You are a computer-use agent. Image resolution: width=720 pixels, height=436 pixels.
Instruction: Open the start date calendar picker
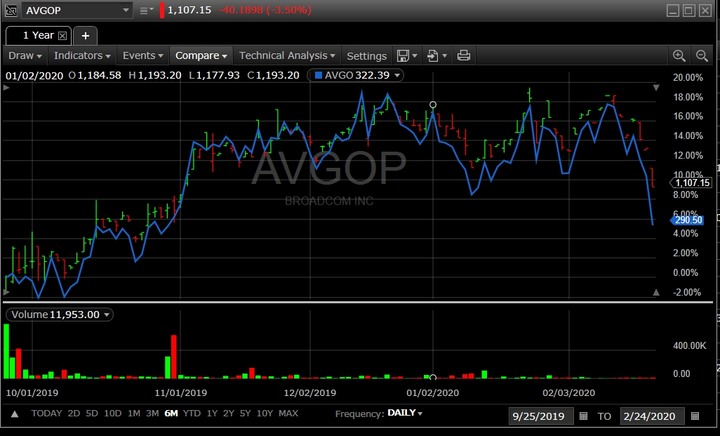pos(583,416)
